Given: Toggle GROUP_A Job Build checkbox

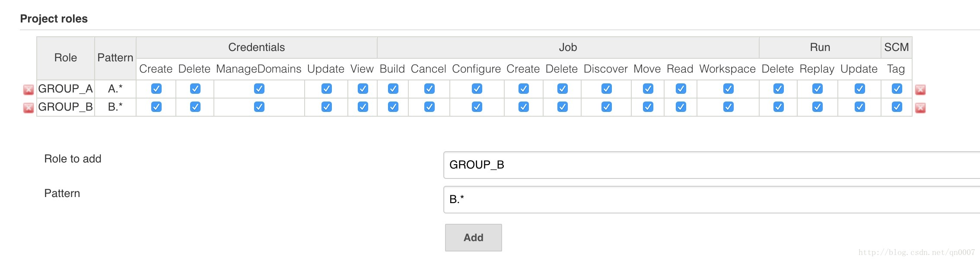Looking at the screenshot, I should click(393, 89).
